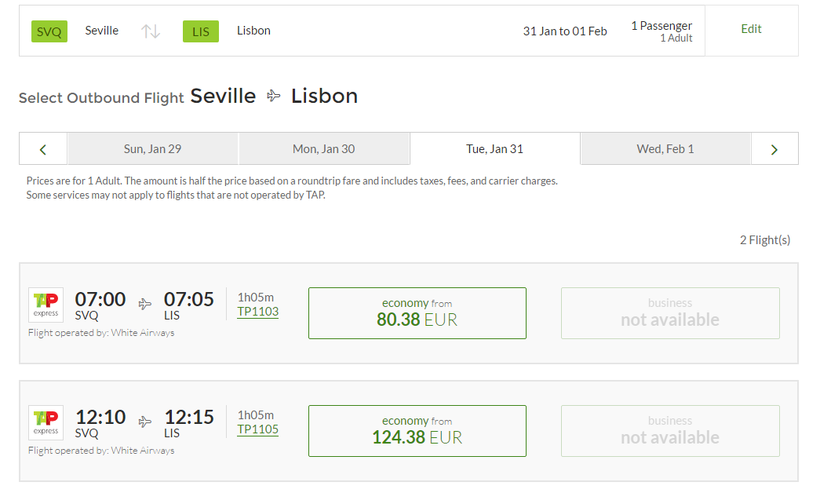Open flight number TP1105 details

tap(258, 430)
